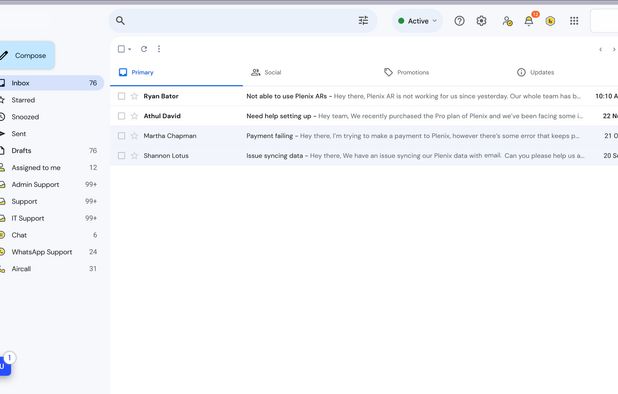Click sender name Athul David

[x=162, y=116]
